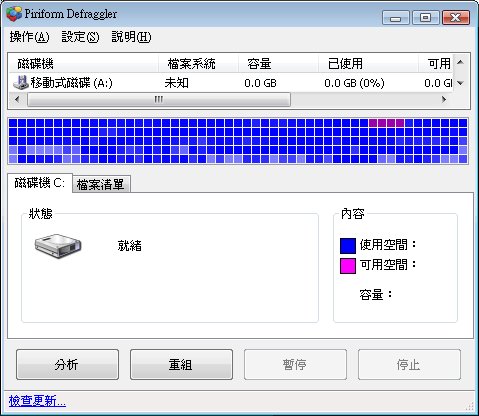Screen dimensions: 479x416
Task: Select the 移動式磁碟 (A:) row text
Action: pos(71,83)
